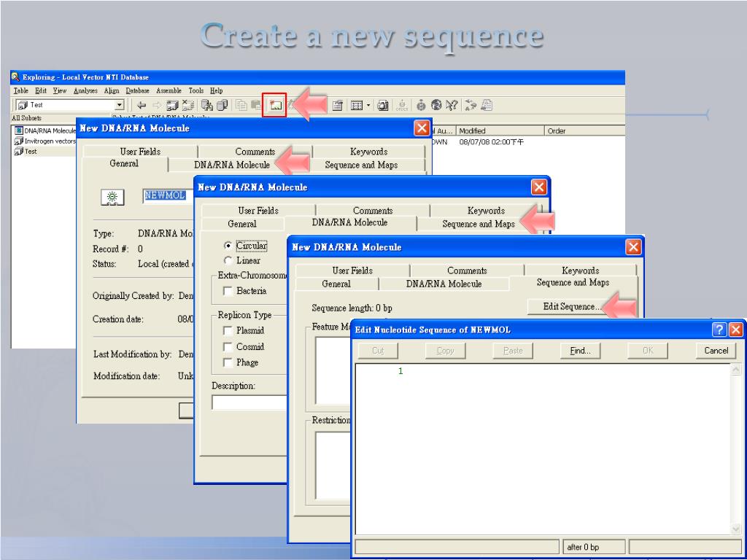Click the back arrow toolbar icon
Image resolution: width=747 pixels, height=560 pixels.
(142, 105)
